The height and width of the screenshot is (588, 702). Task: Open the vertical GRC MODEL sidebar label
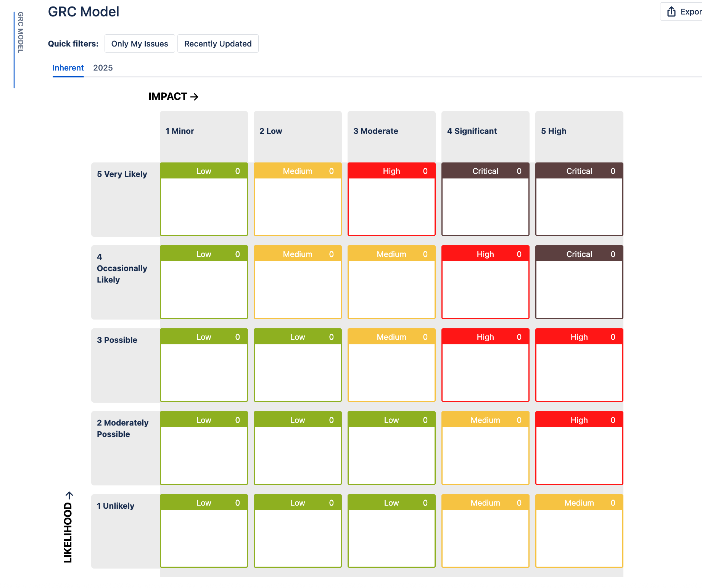[x=21, y=32]
